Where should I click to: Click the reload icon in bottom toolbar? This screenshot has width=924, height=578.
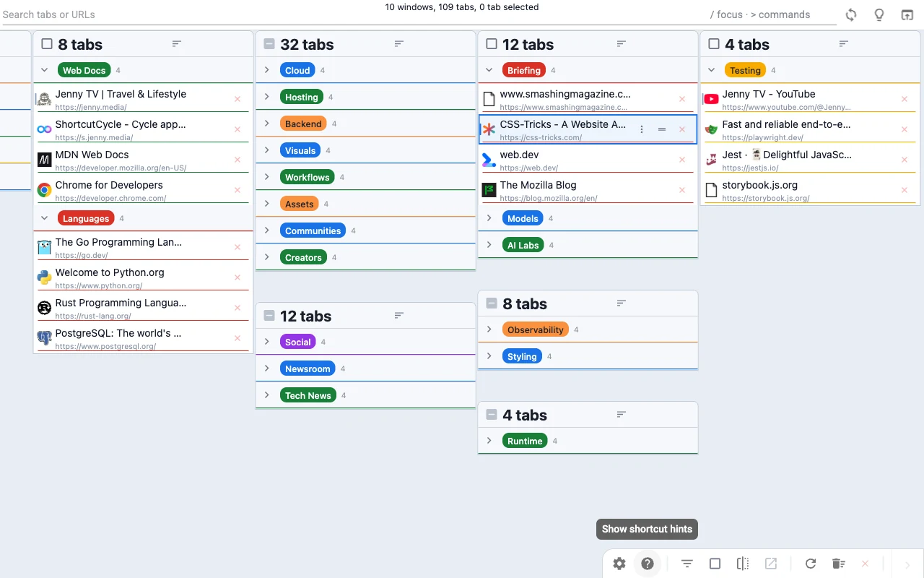pos(810,564)
